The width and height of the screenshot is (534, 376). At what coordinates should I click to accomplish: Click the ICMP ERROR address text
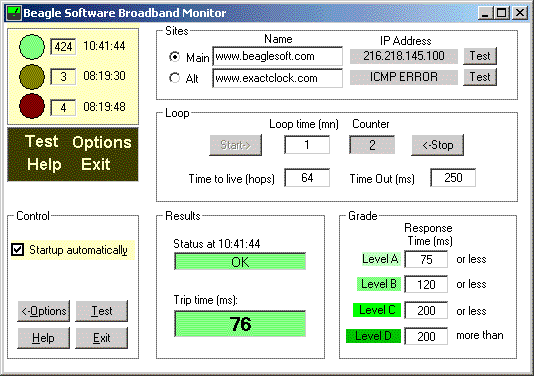click(x=404, y=77)
